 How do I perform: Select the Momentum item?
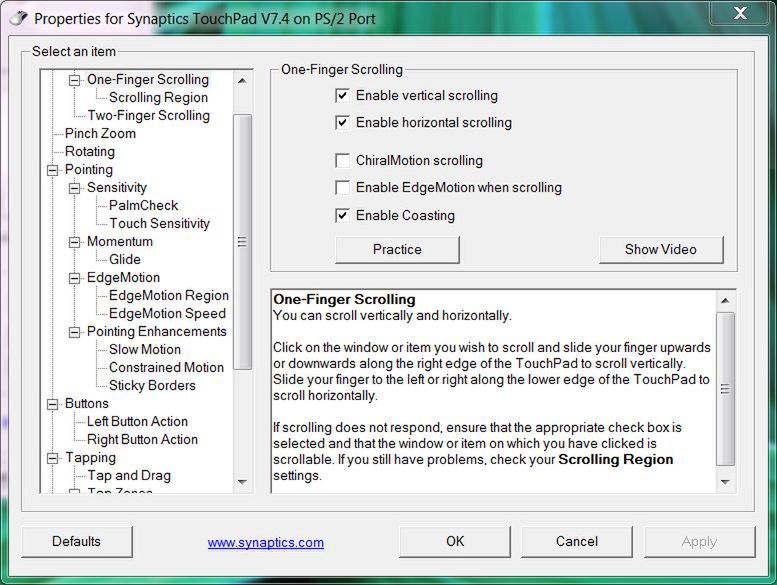coord(120,241)
